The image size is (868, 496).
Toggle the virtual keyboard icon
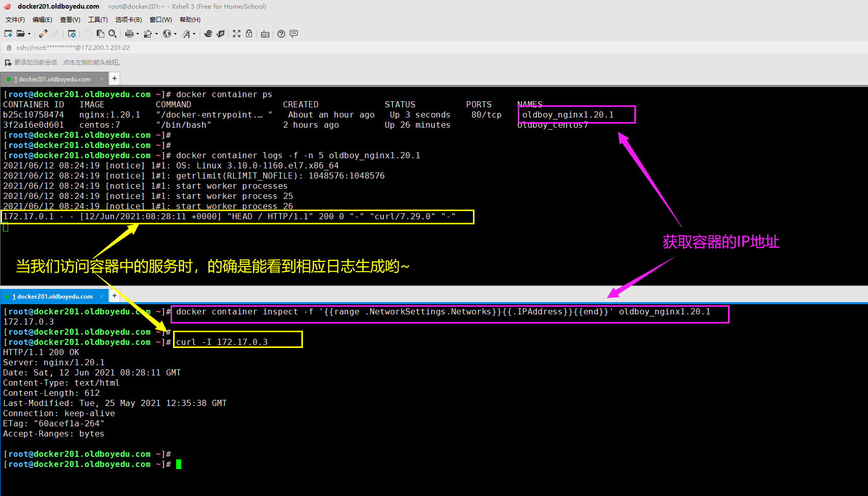(x=265, y=34)
